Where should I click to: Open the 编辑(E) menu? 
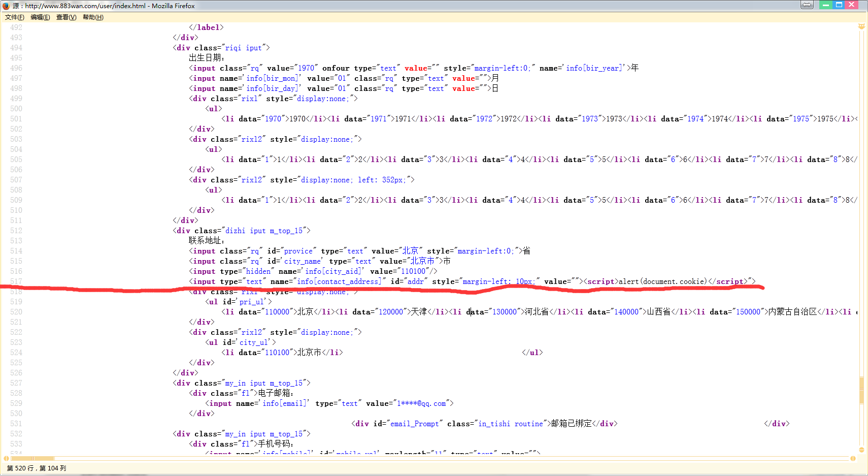pos(40,17)
